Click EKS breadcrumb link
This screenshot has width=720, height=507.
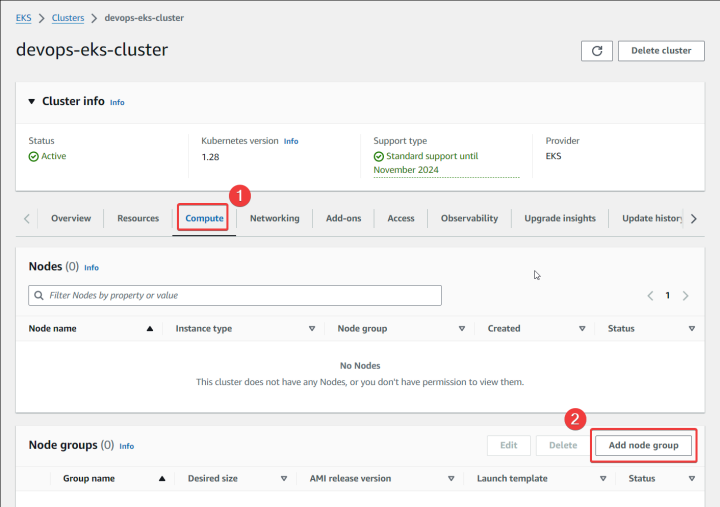(23, 18)
